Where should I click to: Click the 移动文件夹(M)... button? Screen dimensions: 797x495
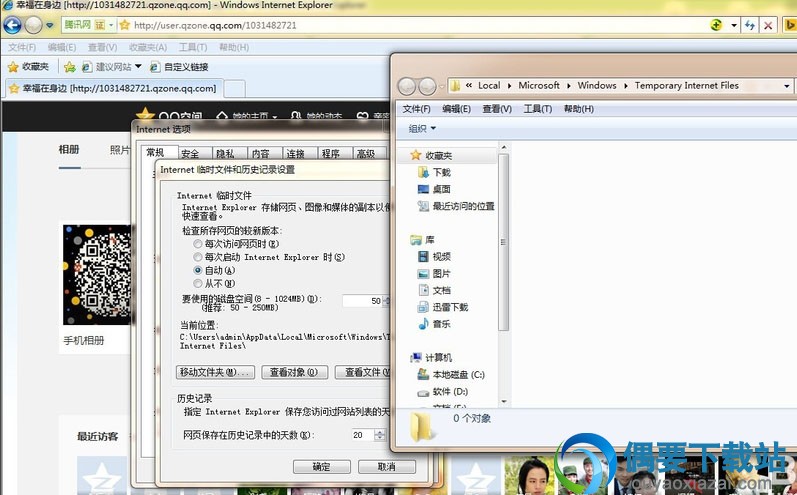coord(215,373)
